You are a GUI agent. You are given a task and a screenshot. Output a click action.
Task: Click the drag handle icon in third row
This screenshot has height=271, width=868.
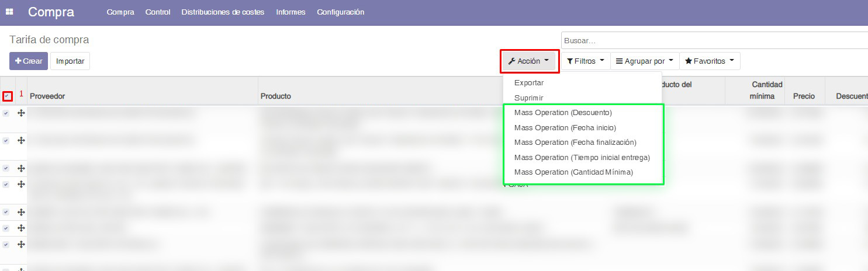point(21,168)
